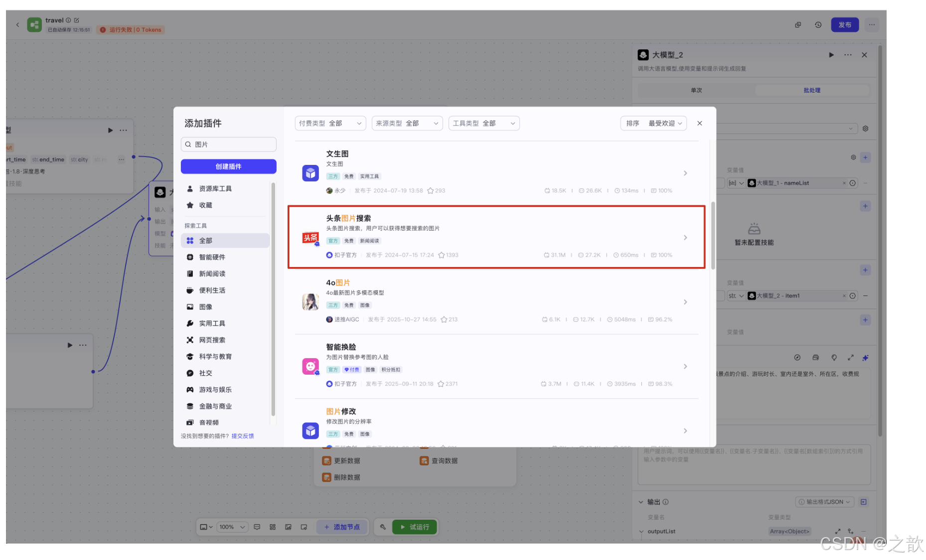Collapse the outputList variable row

click(x=641, y=532)
